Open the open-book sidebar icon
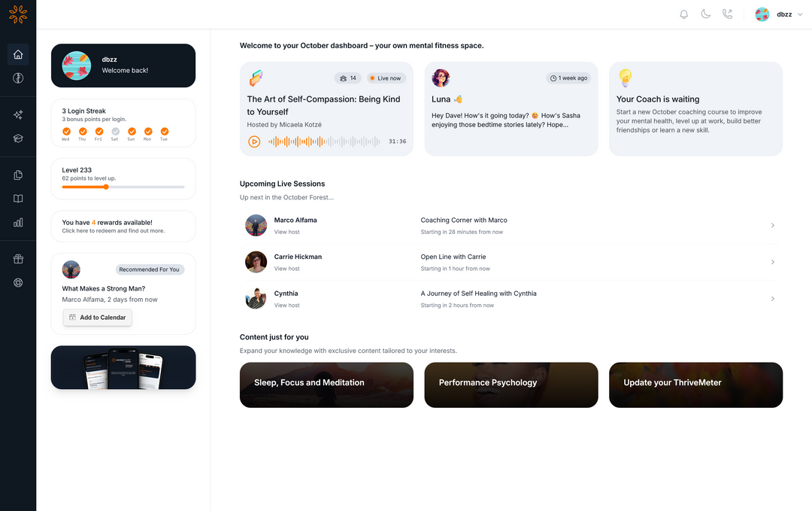The image size is (812, 511). [18, 199]
